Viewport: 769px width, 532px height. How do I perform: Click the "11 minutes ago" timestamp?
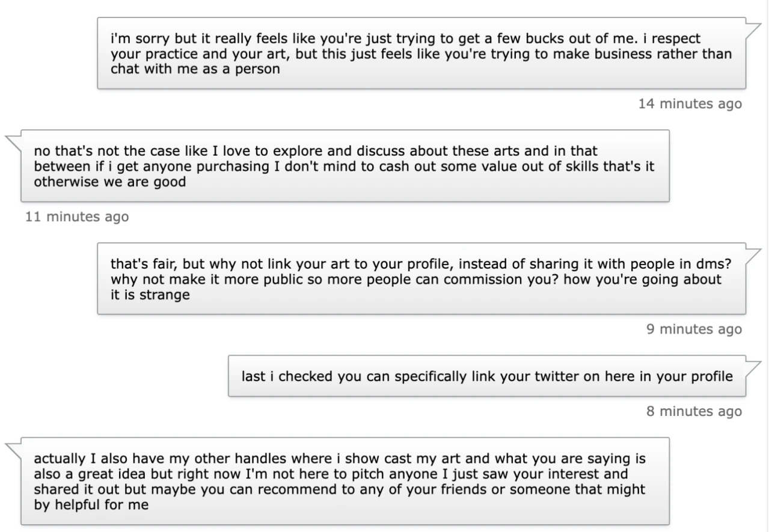[x=77, y=216]
